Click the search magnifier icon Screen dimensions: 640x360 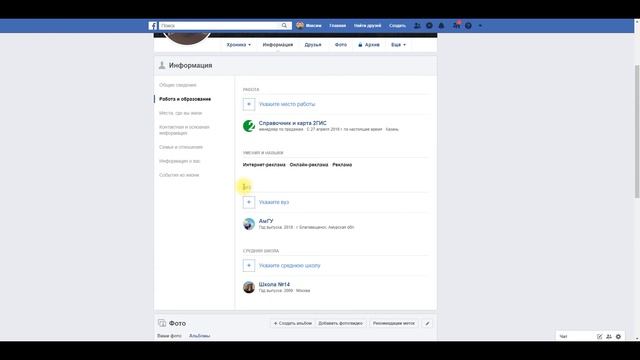point(284,26)
